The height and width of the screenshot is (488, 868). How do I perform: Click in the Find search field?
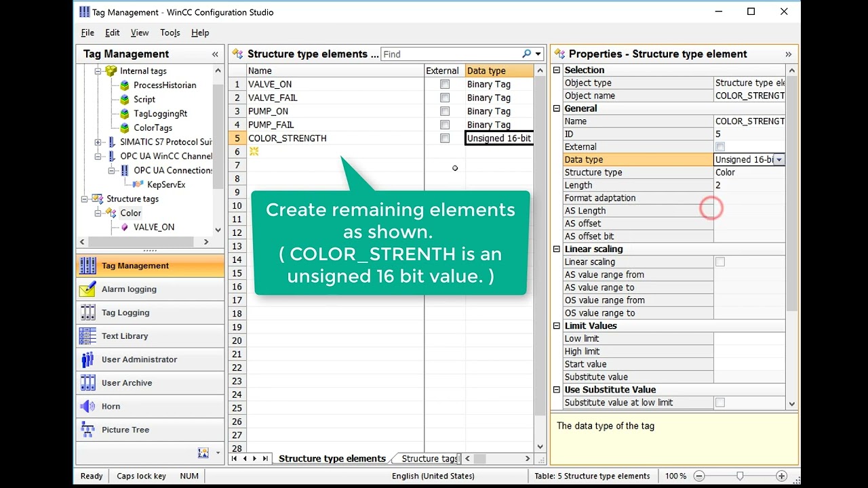pyautogui.click(x=451, y=54)
